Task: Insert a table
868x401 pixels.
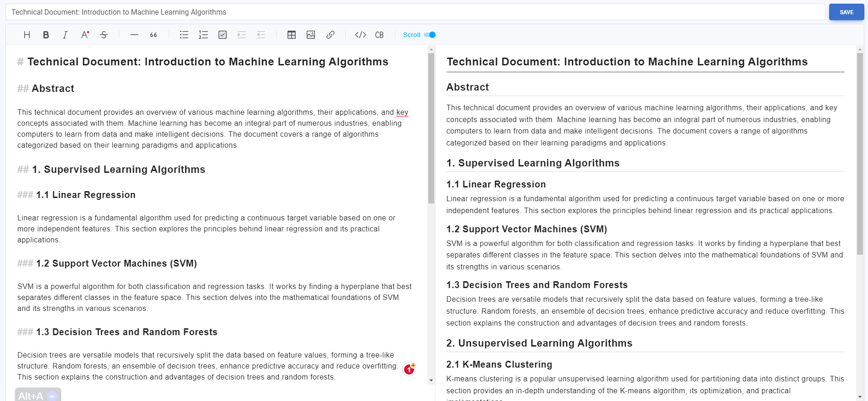Action: click(x=292, y=35)
